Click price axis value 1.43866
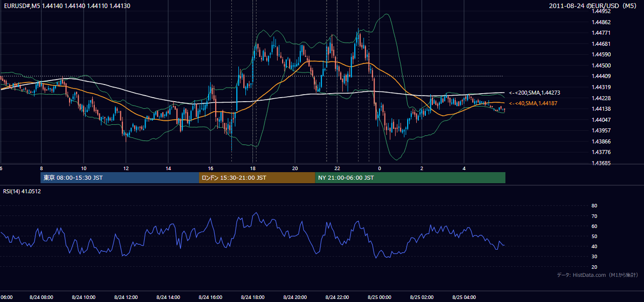This screenshot has height=302, width=644. pyautogui.click(x=602, y=141)
